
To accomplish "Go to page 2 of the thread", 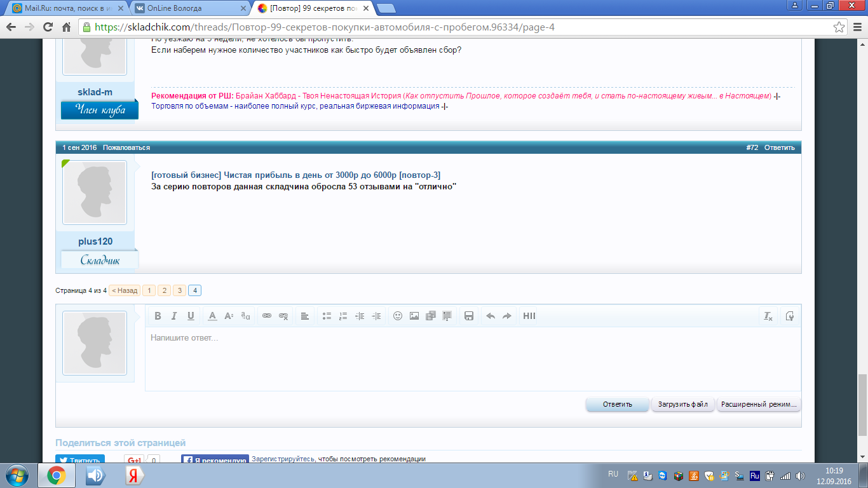I will [x=164, y=290].
